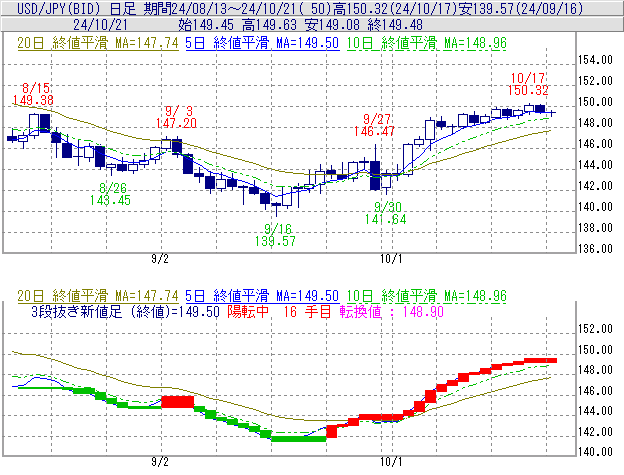Click the 8/15 peak annotation 149.38

(33, 100)
